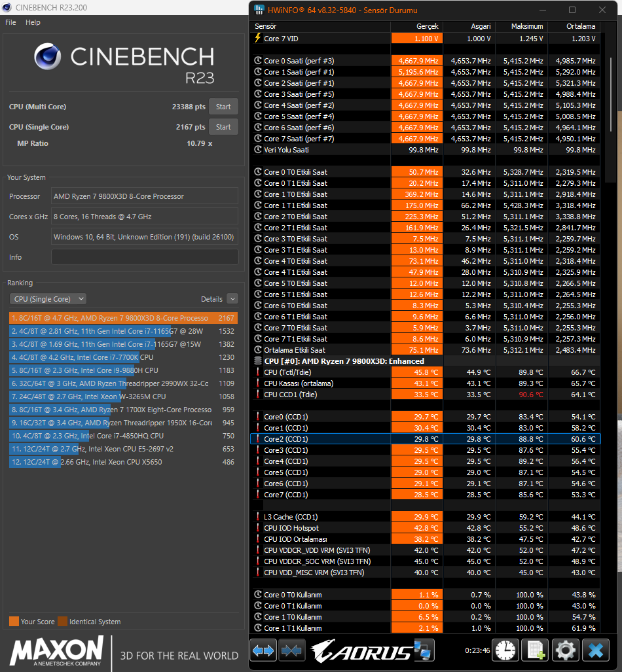Select the CPU Kasası (ortalama) row

point(425,383)
